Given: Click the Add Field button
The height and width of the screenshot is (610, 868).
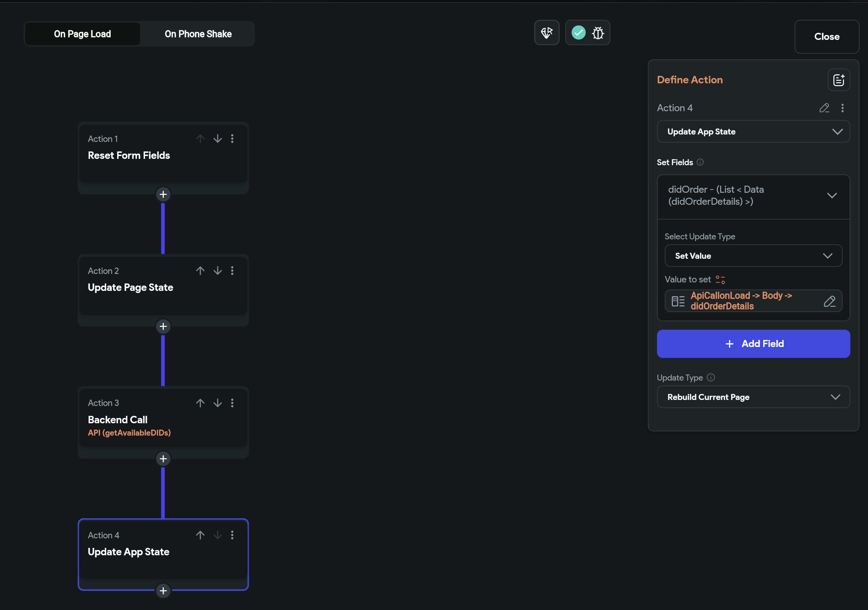Looking at the screenshot, I should [753, 344].
